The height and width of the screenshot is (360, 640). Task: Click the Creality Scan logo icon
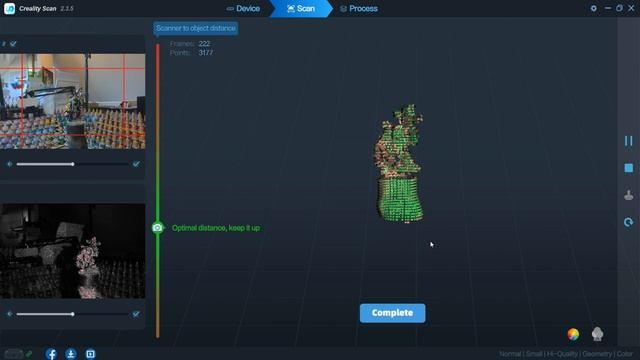[9, 9]
